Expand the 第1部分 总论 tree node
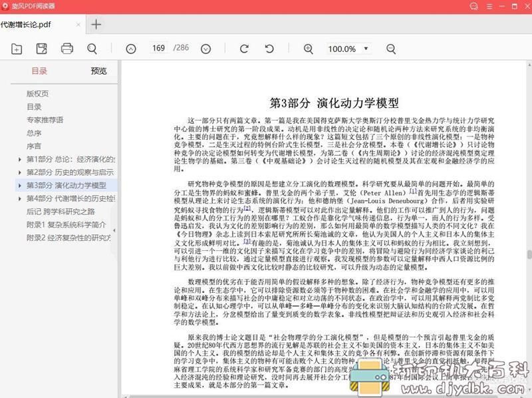 20,159
